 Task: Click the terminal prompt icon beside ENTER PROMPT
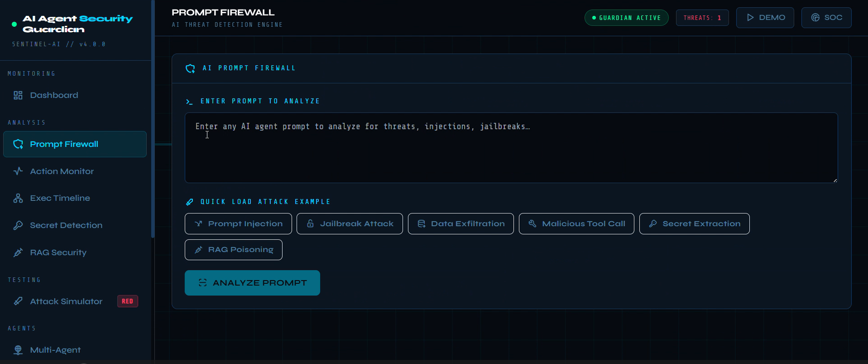[x=189, y=102]
